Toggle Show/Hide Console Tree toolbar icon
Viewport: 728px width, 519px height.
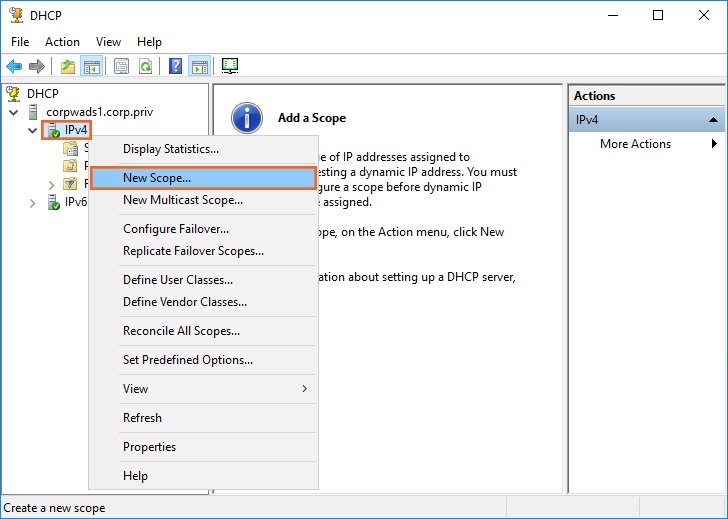tap(91, 67)
